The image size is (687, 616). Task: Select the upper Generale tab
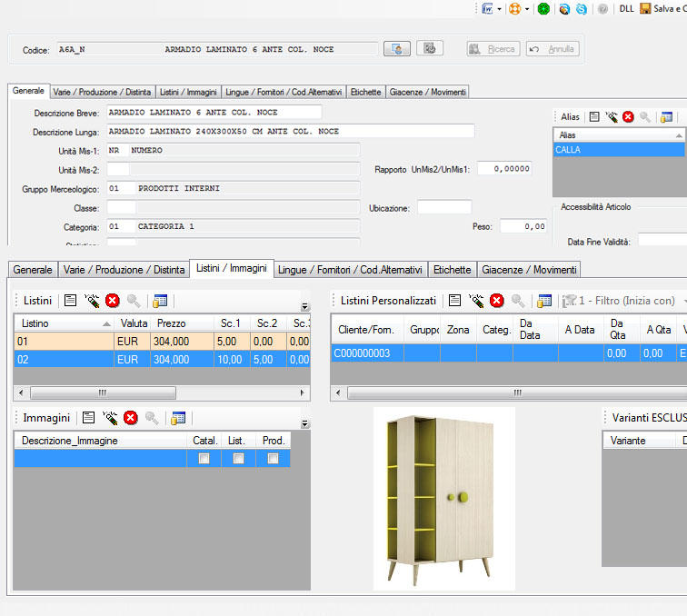[28, 91]
